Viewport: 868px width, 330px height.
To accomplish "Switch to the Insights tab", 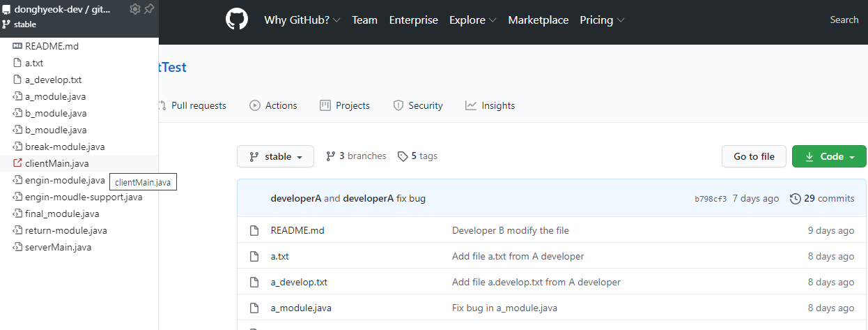I will 490,105.
